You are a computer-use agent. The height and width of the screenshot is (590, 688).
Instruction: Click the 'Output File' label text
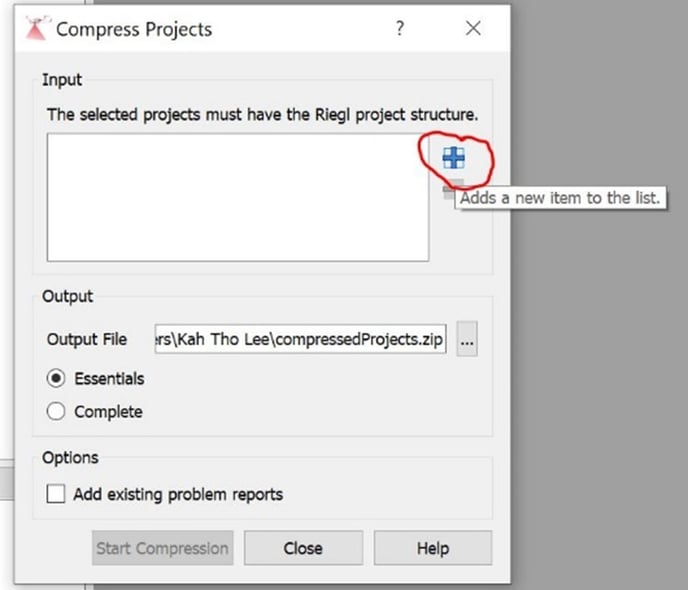click(x=87, y=339)
